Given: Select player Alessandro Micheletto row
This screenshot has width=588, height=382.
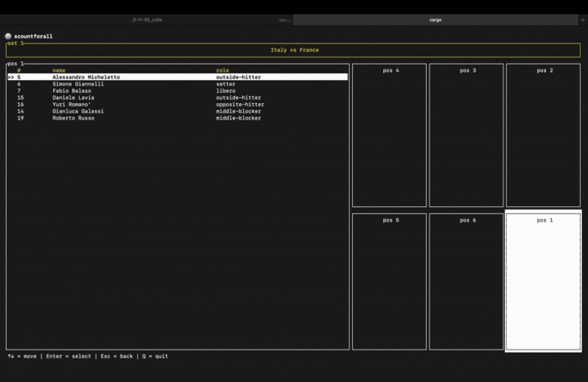Looking at the screenshot, I should (177, 77).
